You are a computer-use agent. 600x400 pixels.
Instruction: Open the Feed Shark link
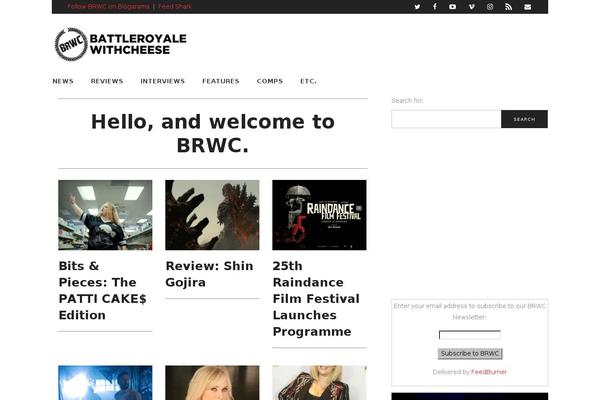click(x=175, y=7)
